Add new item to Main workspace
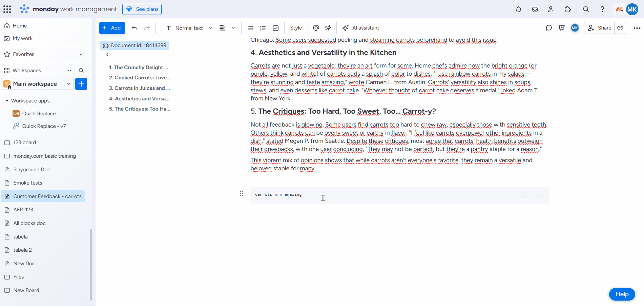The width and height of the screenshot is (644, 306). (81, 84)
